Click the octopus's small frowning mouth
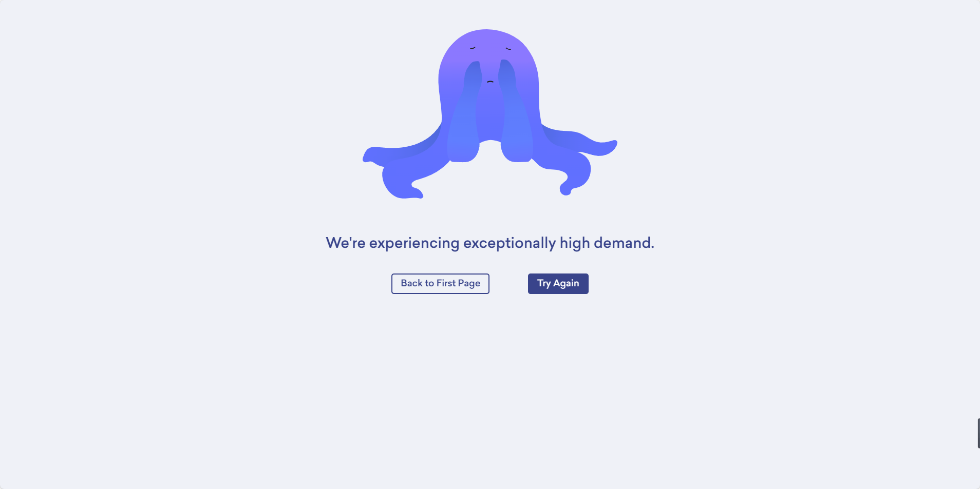This screenshot has width=980, height=489. click(490, 82)
